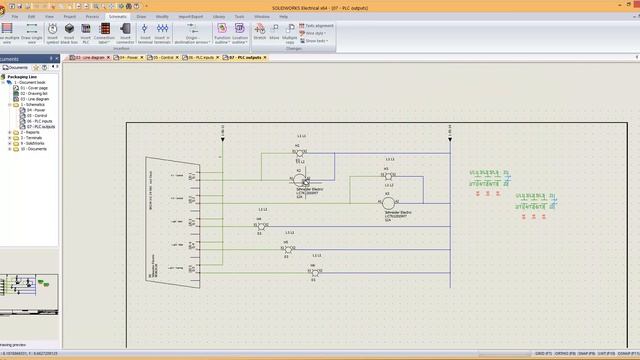
Task: Open 05 - Control in the tree
Action: pyautogui.click(x=37, y=116)
